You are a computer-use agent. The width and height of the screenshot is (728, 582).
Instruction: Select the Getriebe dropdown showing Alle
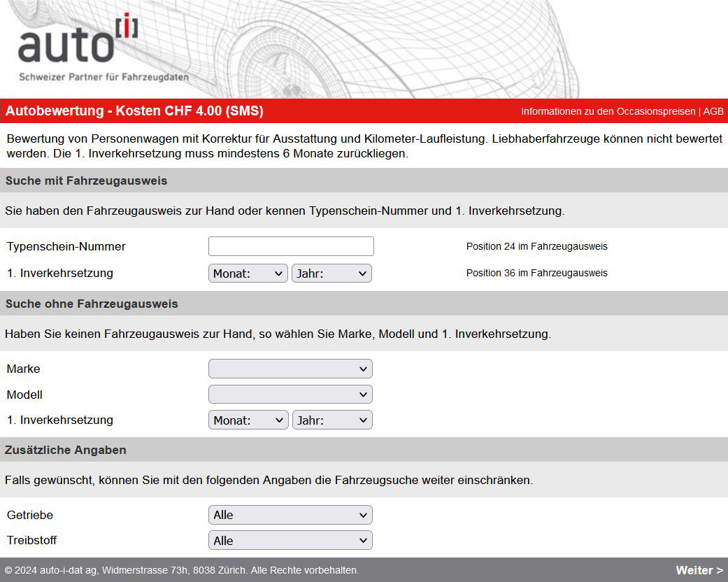click(290, 515)
